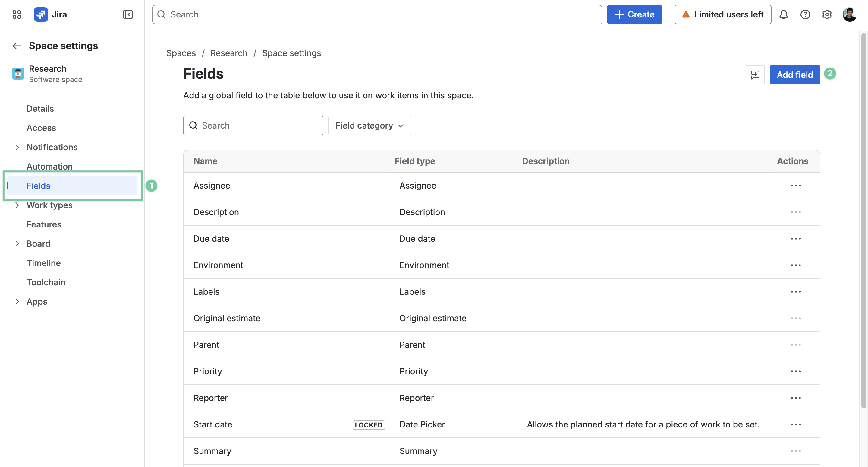Open the help question mark icon
This screenshot has height=467, width=868.
(805, 14)
